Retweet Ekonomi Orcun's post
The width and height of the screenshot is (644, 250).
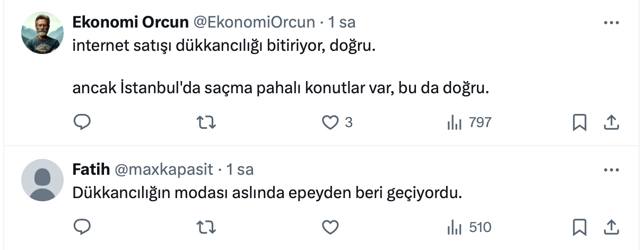pyautogui.click(x=206, y=123)
